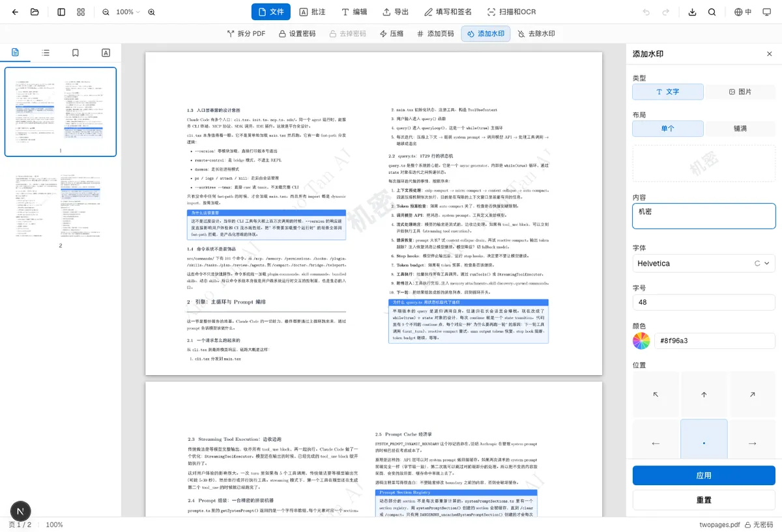The height and width of the screenshot is (532, 782).
Task: Show bookmarks panel icon
Action: [76, 53]
